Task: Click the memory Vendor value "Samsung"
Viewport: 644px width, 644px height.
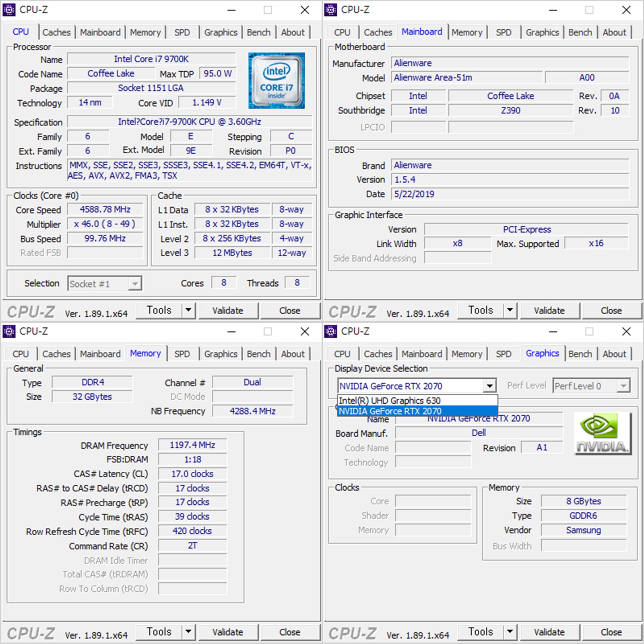Action: [584, 530]
